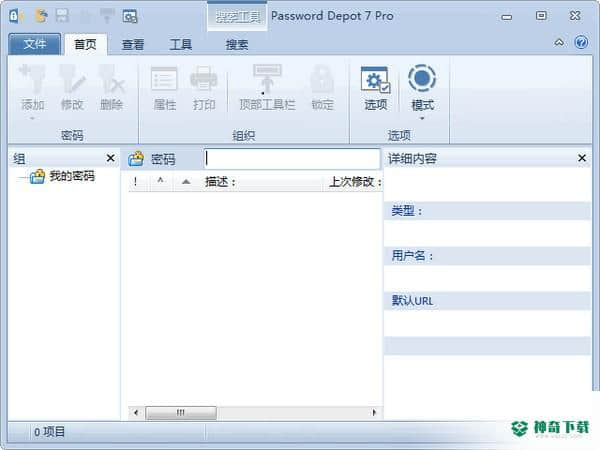Click the search icon in quick access toolbar
The width and height of the screenshot is (600, 450).
(130, 16)
